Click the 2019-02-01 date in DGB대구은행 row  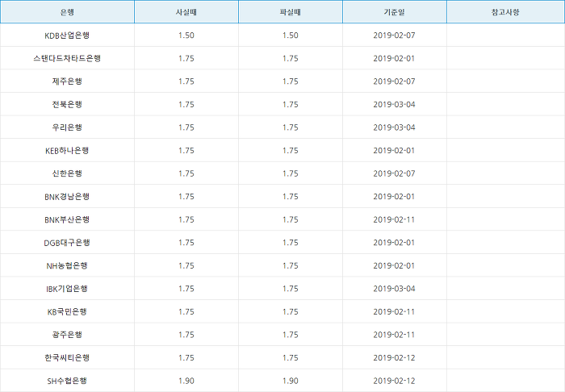pos(394,243)
